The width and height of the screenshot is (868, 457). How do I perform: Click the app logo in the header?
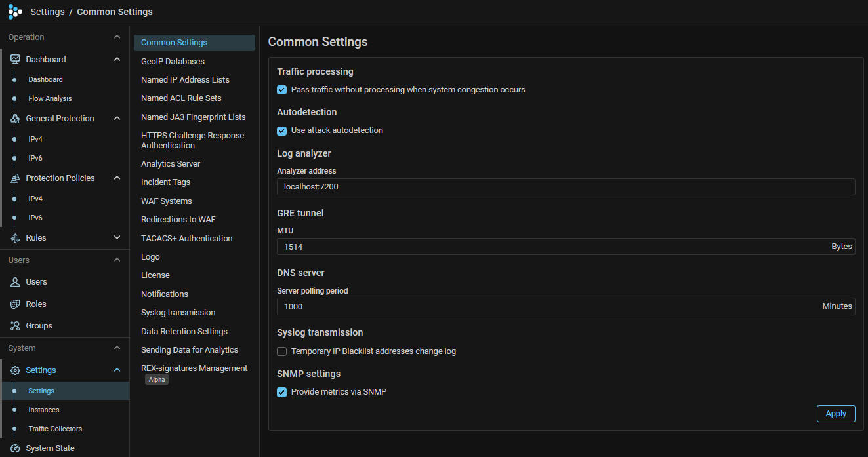14,12
